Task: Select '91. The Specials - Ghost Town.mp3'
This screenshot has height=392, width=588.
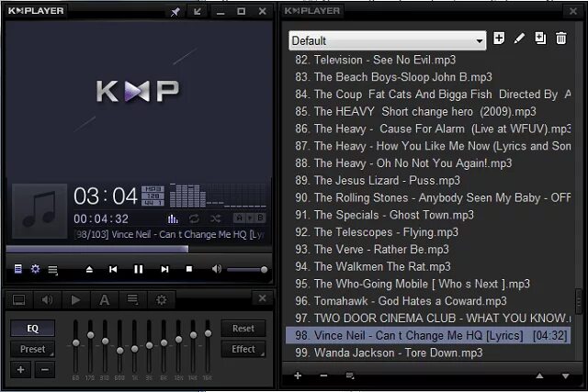Action: [x=428, y=215]
